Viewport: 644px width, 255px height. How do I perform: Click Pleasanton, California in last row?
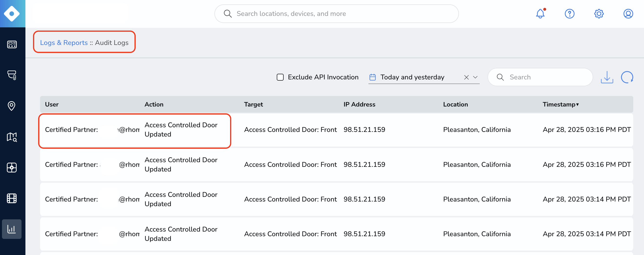pos(477,234)
